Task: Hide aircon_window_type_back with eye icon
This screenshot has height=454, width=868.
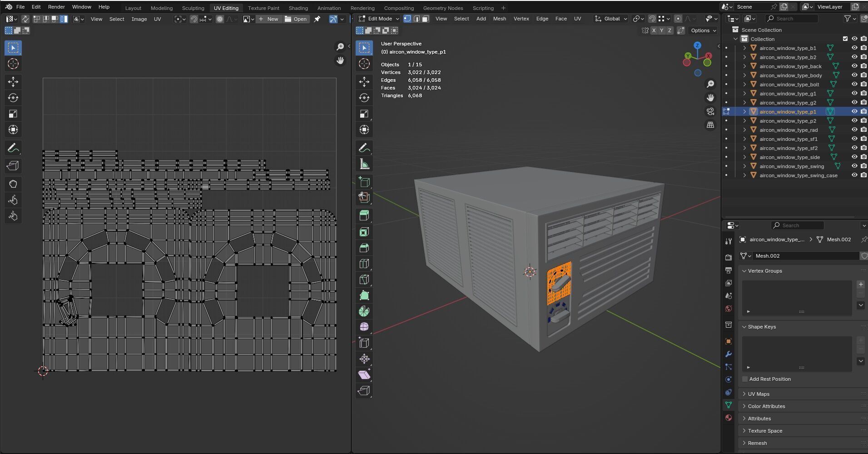Action: click(854, 66)
